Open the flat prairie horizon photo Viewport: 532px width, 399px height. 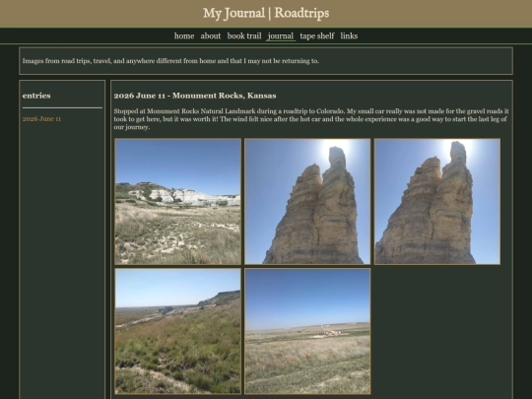point(307,331)
